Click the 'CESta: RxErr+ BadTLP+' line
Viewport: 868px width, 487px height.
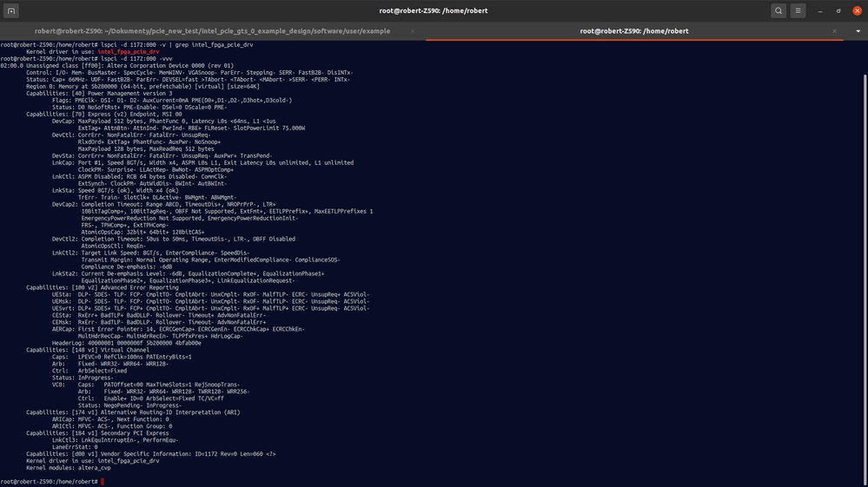coord(159,315)
